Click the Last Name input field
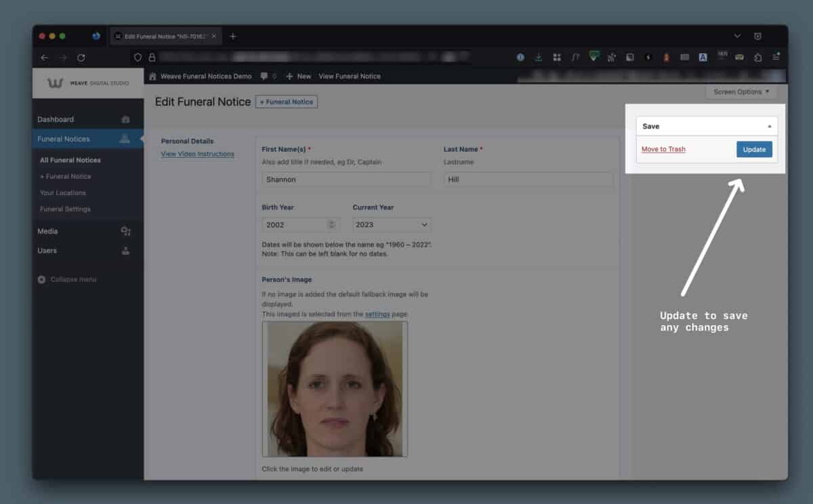 tap(528, 180)
